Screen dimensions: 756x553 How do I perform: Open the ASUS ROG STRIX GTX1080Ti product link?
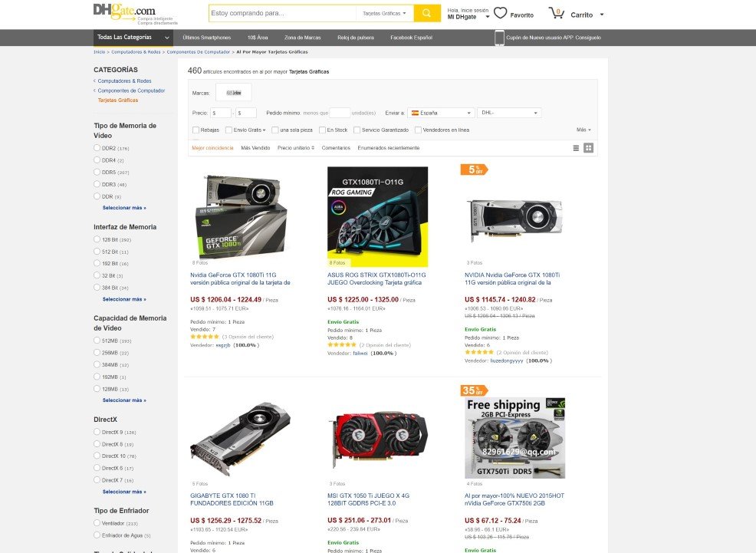point(376,278)
